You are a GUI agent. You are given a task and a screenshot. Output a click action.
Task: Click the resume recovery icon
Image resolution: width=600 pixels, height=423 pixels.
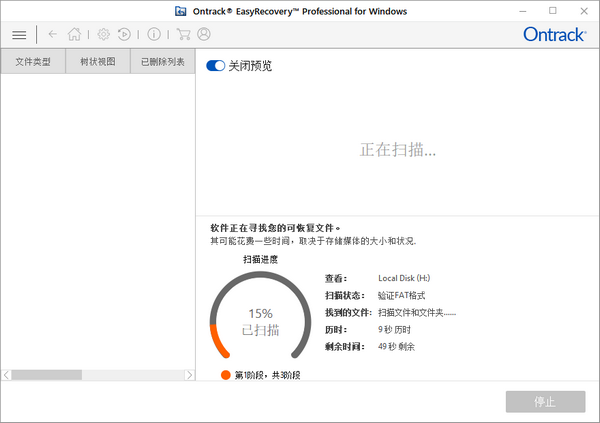pos(124,34)
